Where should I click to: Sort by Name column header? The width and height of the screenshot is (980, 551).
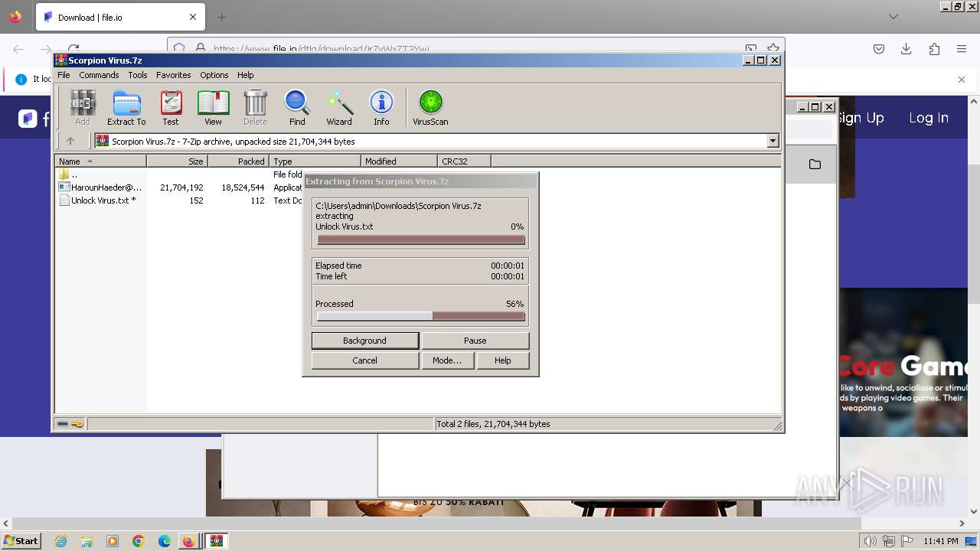[100, 161]
